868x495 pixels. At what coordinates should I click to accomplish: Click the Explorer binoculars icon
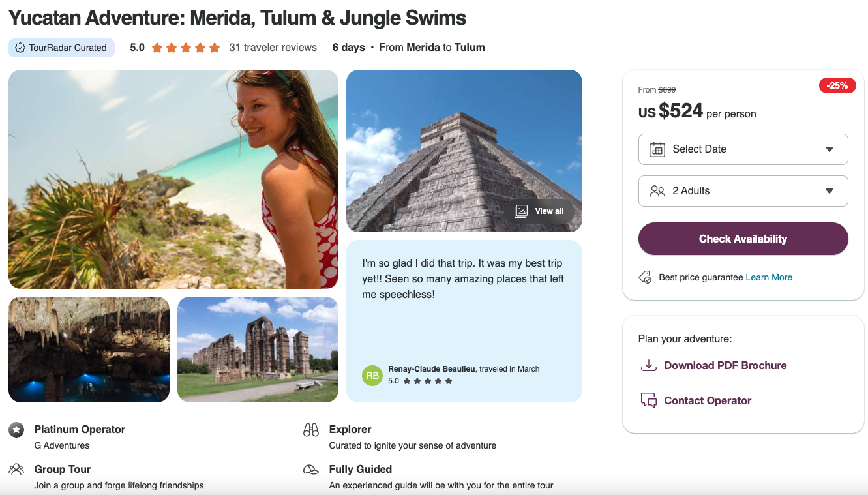[311, 430]
